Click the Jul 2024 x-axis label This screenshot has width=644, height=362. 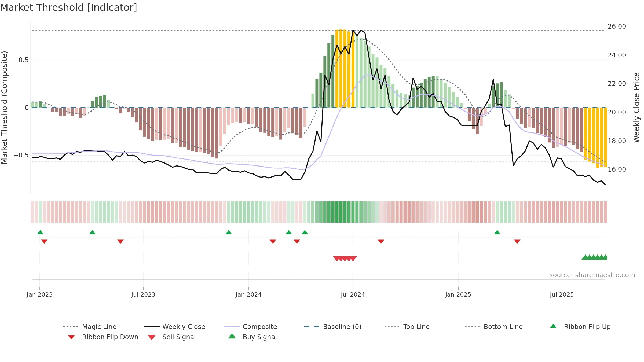tap(353, 294)
